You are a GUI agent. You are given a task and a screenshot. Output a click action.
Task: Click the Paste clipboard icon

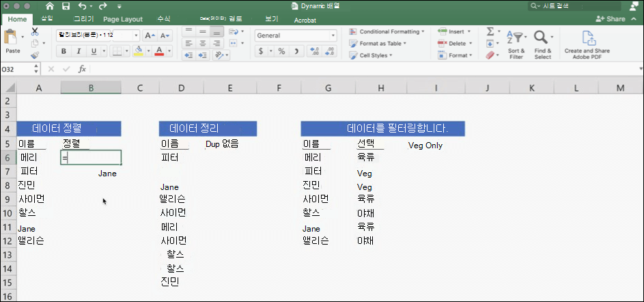[x=10, y=37]
